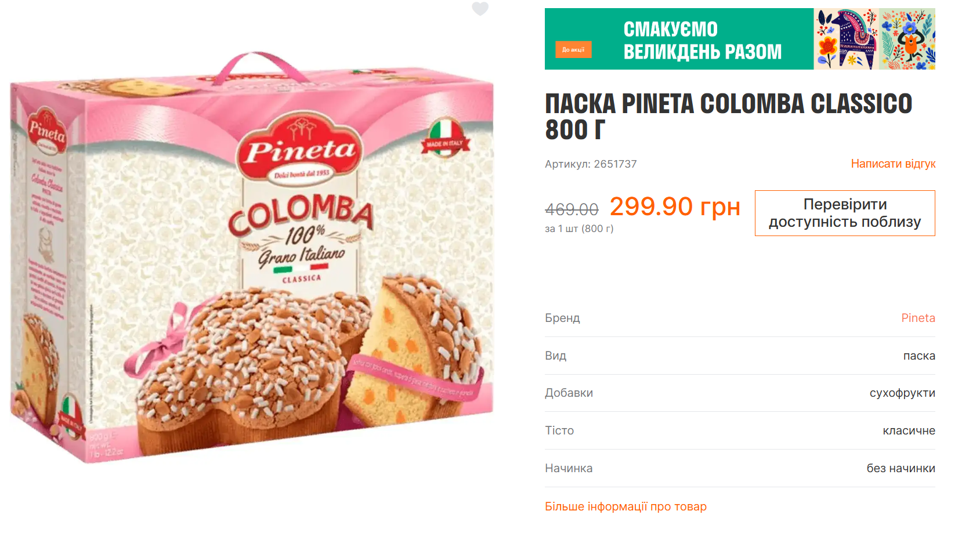Open the "Написати відгук" link
980x547 pixels.
point(893,164)
